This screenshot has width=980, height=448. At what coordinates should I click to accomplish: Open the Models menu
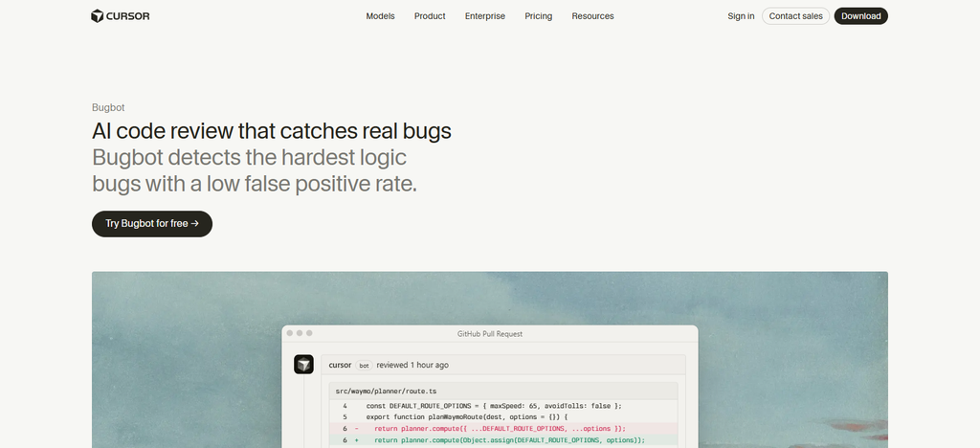(x=380, y=16)
